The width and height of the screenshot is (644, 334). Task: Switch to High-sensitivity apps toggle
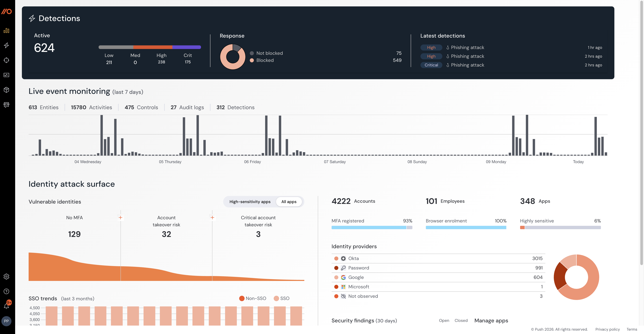[x=250, y=202]
